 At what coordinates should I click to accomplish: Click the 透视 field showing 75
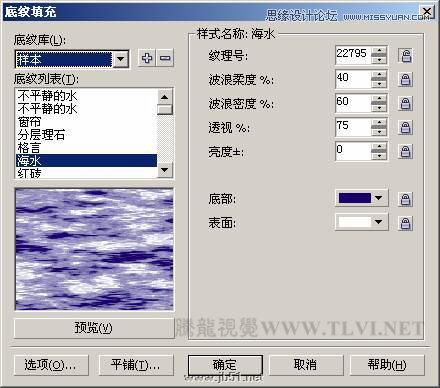tap(353, 127)
